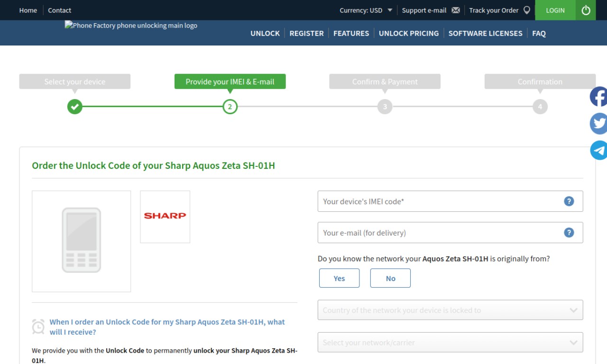Expand the Select your network/carrier dropdown
Viewport: 607px width, 364px height.
point(450,342)
